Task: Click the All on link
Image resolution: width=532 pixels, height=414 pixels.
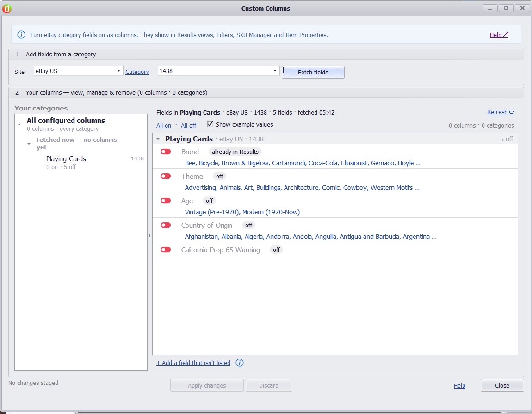Action: pos(164,125)
